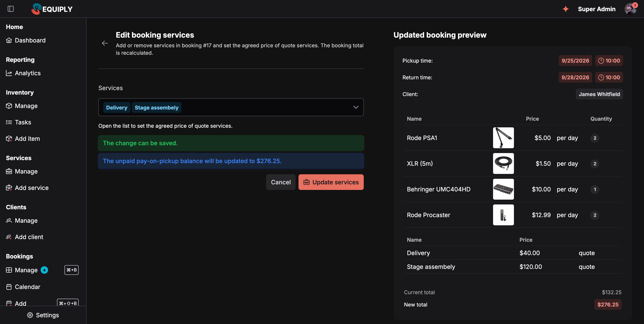Click the return date 9/28/2026 badge
Viewport: 644px width, 324px height.
(575, 77)
